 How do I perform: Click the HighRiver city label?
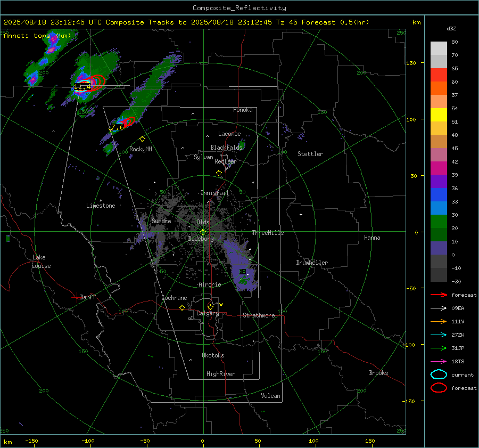pyautogui.click(x=221, y=374)
